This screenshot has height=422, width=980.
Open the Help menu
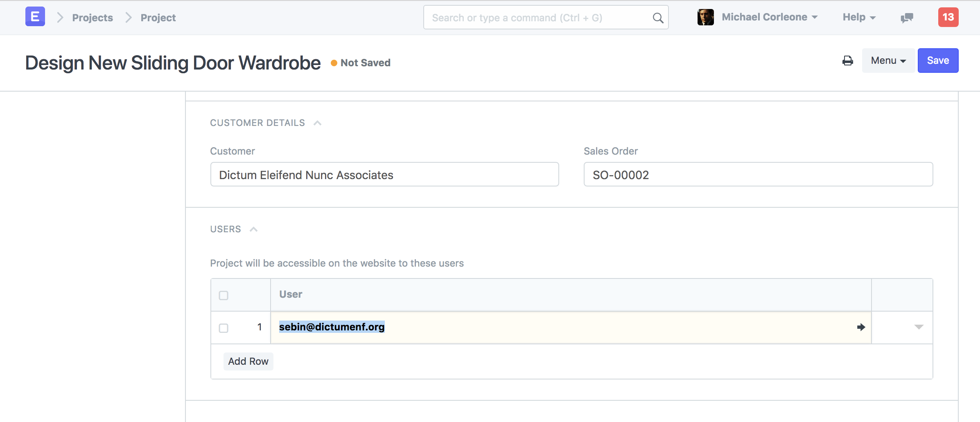click(858, 17)
